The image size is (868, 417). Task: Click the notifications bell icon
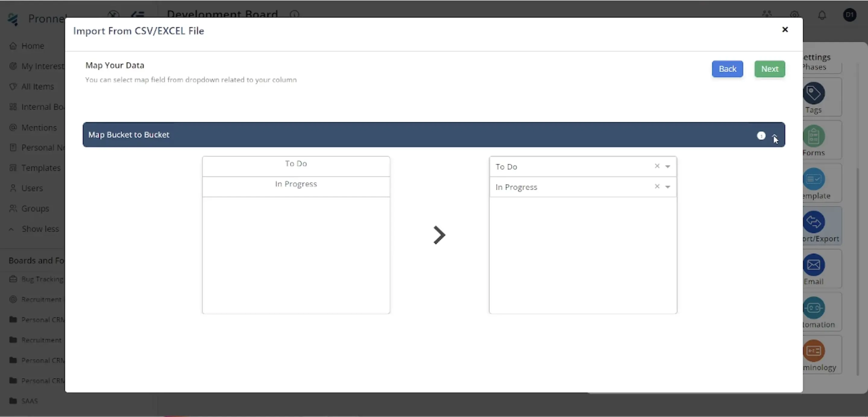(822, 15)
